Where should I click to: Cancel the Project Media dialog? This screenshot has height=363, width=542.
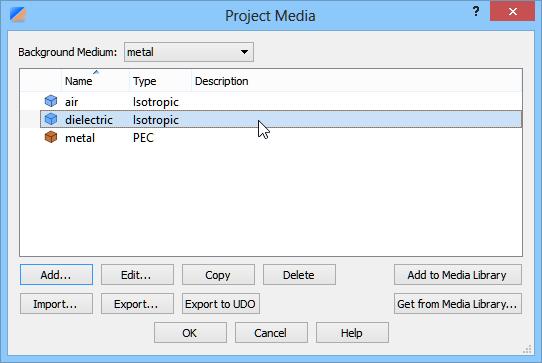point(271,333)
